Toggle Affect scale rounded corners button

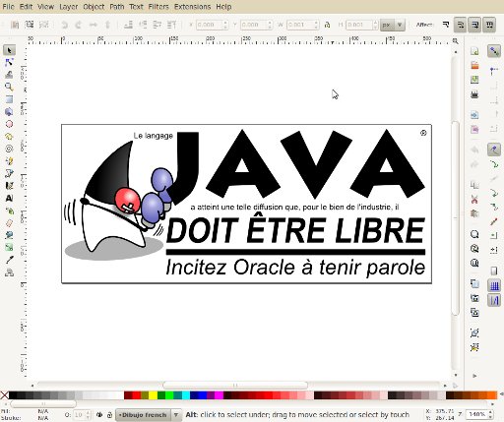[x=461, y=25]
